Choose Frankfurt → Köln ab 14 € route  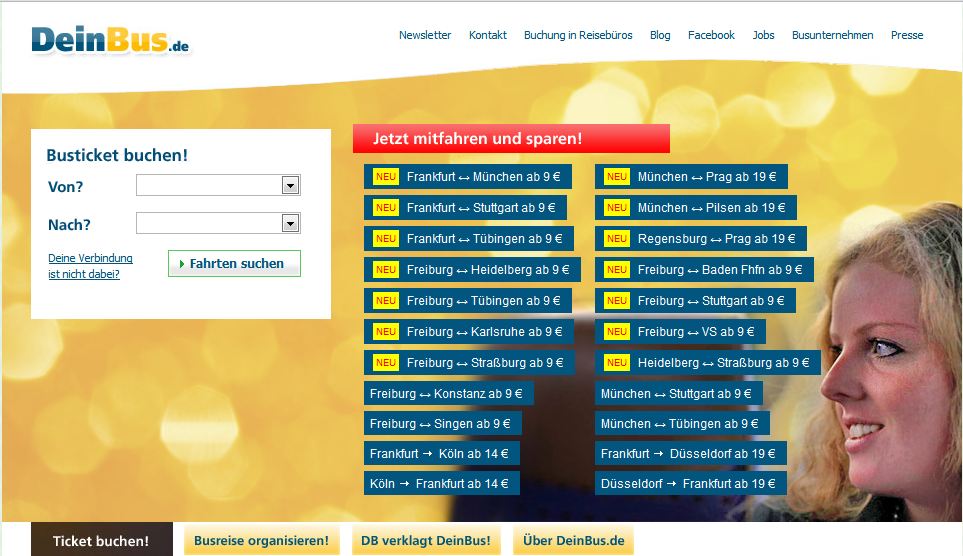(x=442, y=453)
